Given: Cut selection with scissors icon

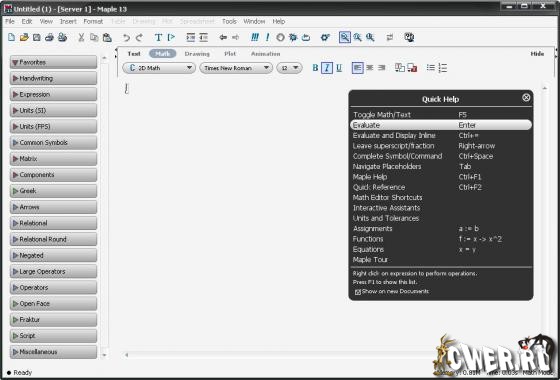Looking at the screenshot, I should [81, 37].
